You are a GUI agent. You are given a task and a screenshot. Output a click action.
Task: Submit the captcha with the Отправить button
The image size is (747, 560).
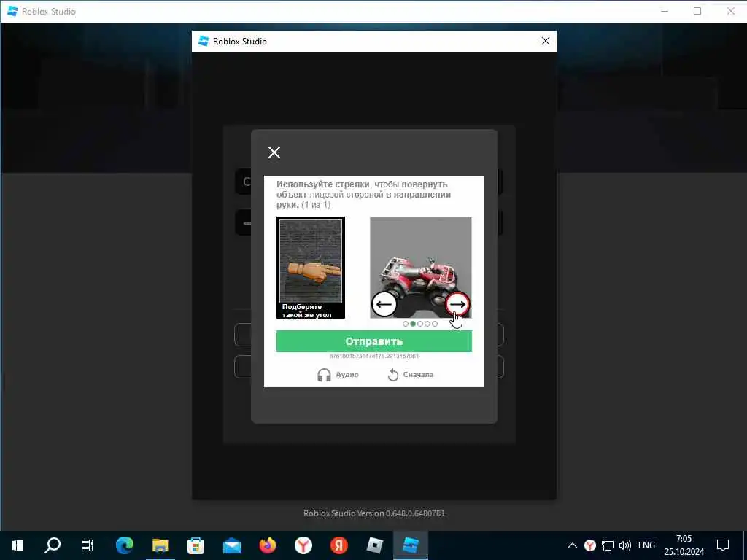[374, 341]
